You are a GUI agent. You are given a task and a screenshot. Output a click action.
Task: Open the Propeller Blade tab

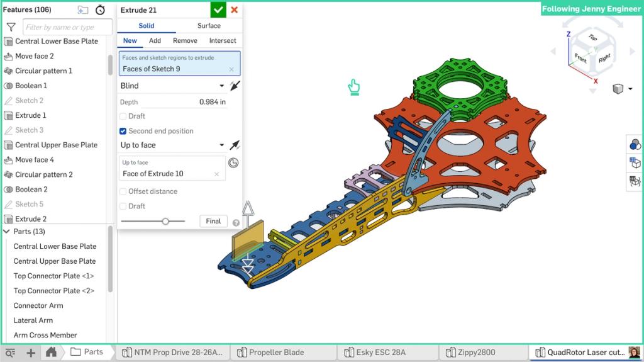[275, 353]
